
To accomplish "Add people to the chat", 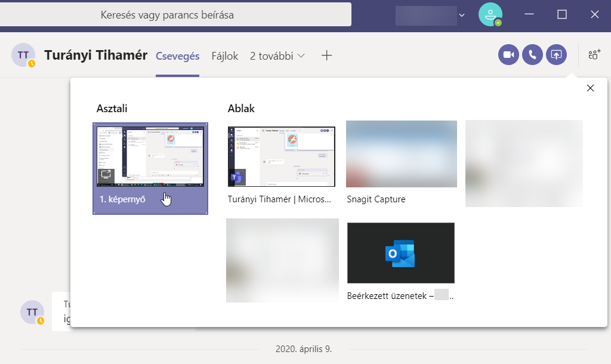I will pos(594,55).
